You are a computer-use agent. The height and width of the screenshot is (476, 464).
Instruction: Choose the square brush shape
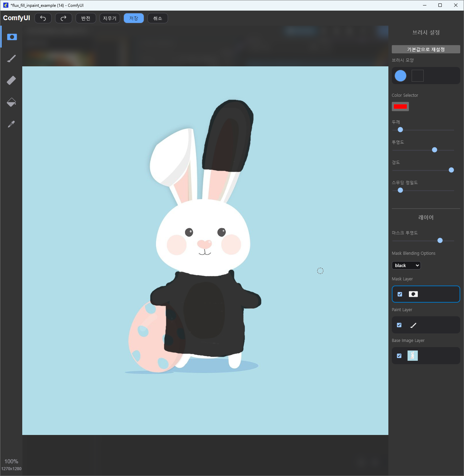click(x=417, y=76)
